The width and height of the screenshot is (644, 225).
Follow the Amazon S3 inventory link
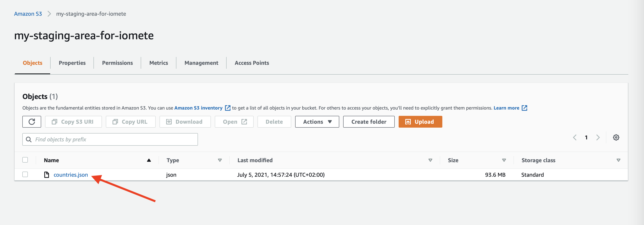(x=198, y=108)
